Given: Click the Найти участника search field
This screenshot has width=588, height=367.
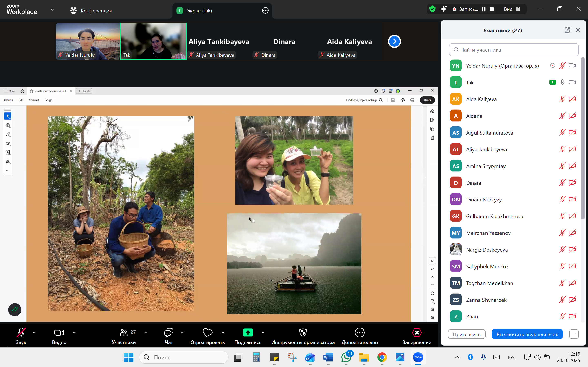Looking at the screenshot, I should (514, 50).
